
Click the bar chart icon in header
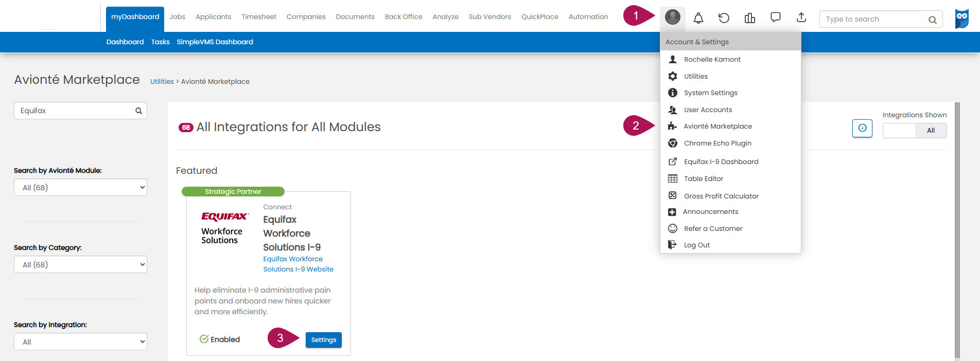click(750, 19)
